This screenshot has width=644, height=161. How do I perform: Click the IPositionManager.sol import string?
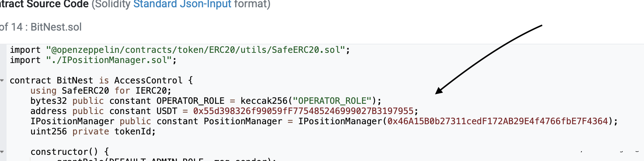pos(109,60)
